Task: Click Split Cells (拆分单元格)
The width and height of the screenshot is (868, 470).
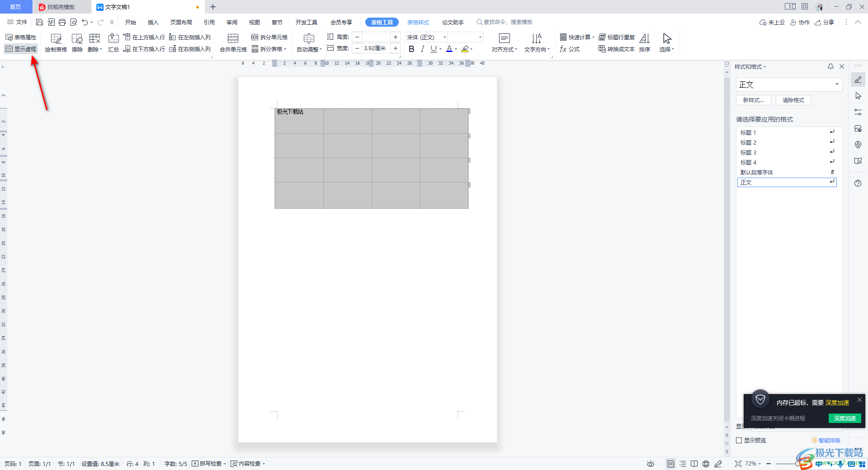Action: click(269, 37)
